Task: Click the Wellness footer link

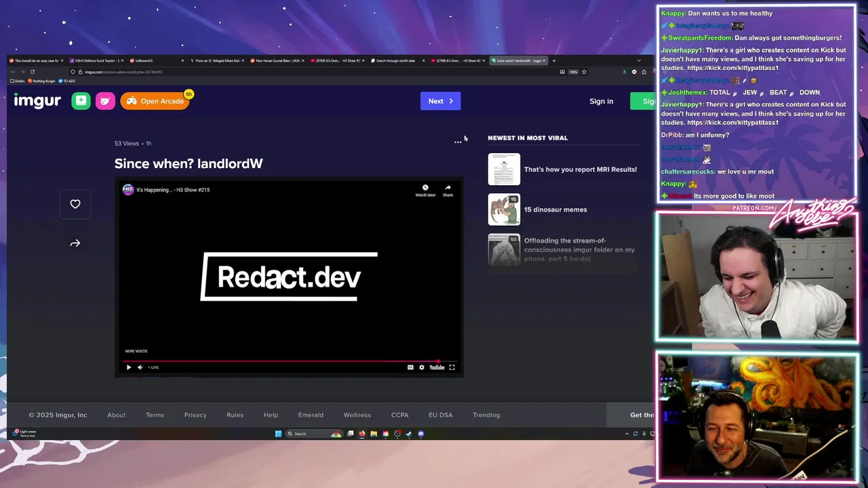Action: pos(357,415)
